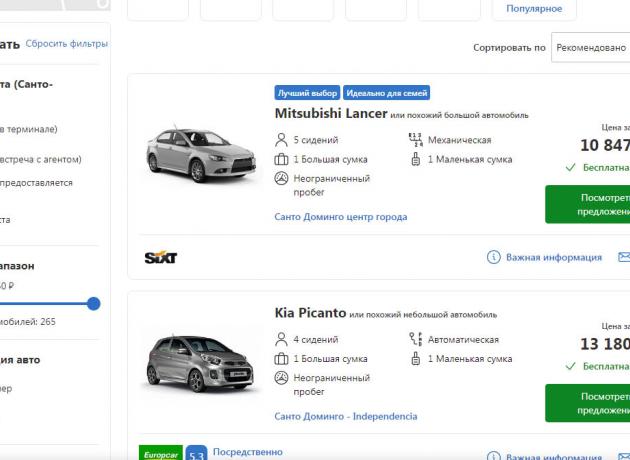The height and width of the screenshot is (460, 630).
Task: Click the Сортировать по label
Action: [509, 47]
